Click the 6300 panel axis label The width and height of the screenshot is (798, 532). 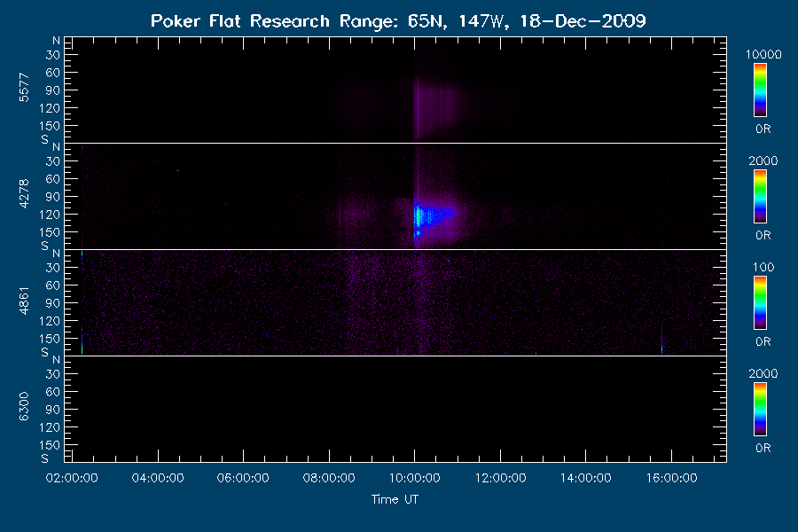(24, 407)
